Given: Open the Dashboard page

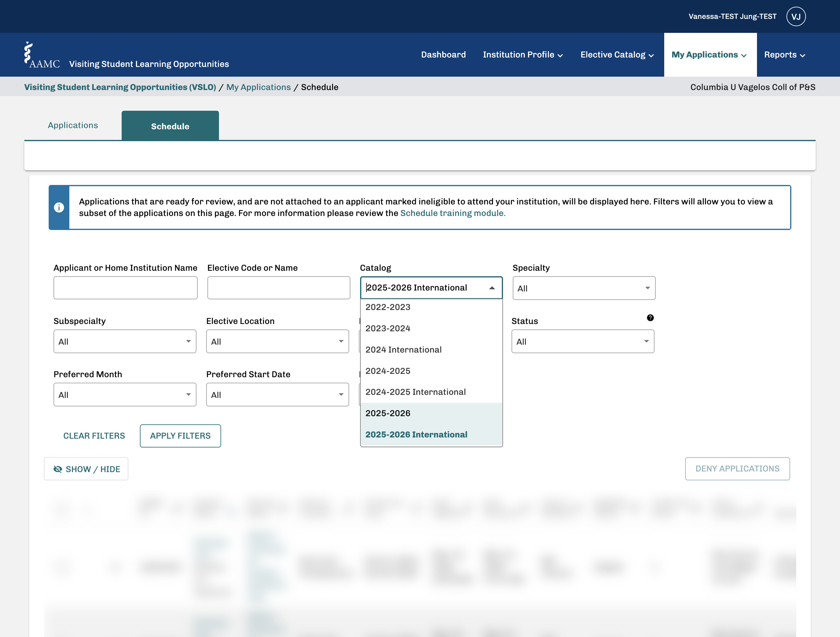Looking at the screenshot, I should click(x=443, y=55).
